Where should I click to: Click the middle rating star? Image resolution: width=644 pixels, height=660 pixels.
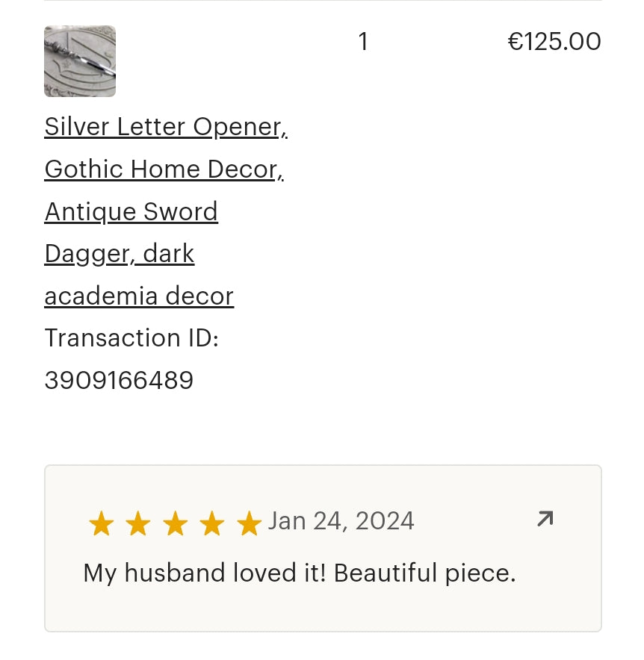coord(175,523)
